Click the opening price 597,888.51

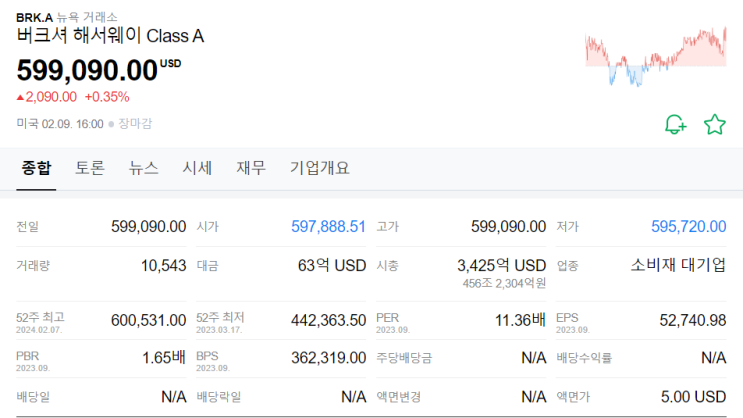tap(328, 227)
